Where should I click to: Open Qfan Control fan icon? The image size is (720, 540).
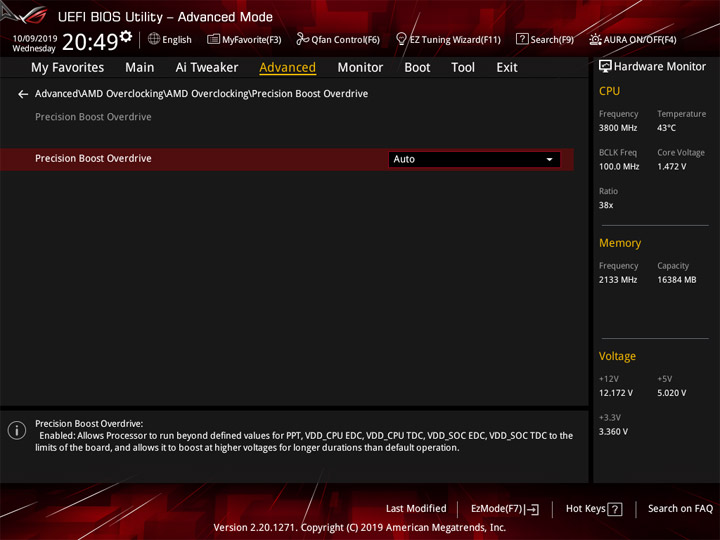pyautogui.click(x=302, y=39)
